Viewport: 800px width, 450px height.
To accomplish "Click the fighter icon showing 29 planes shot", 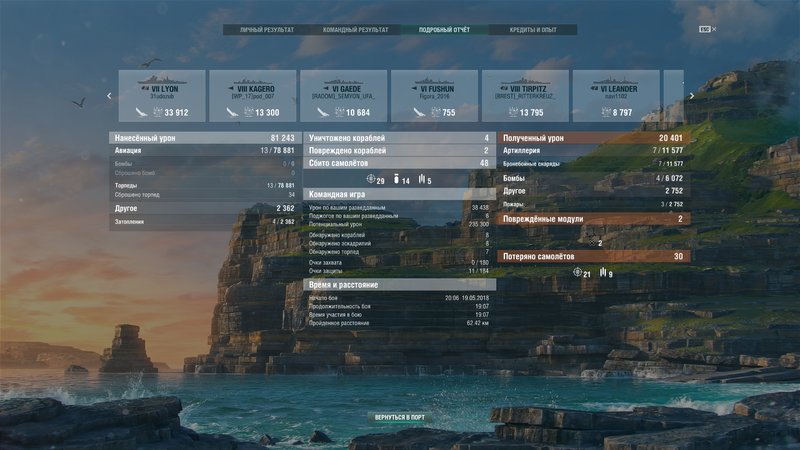I will coord(371,179).
